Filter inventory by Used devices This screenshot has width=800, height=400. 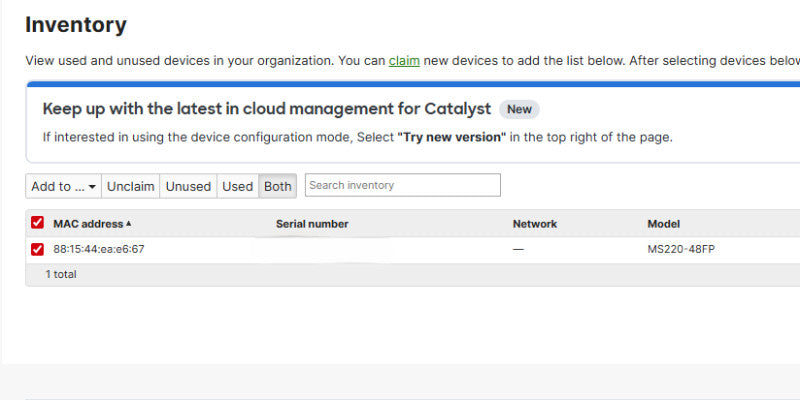238,186
